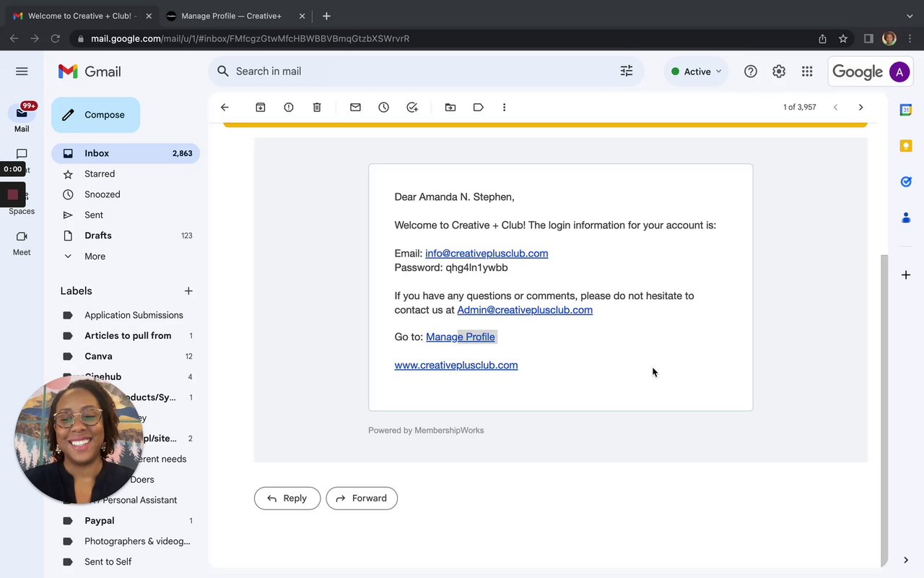This screenshot has height=578, width=924.
Task: Toggle the main menu hamburger
Action: coord(22,71)
